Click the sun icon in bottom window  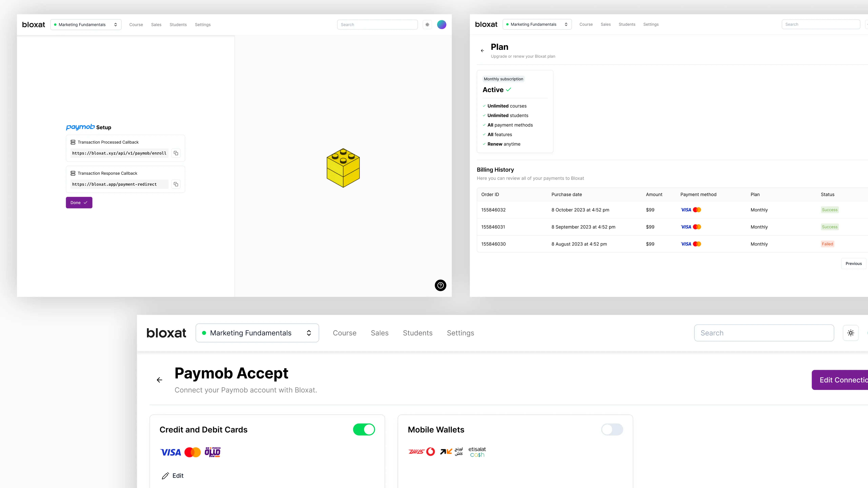[x=851, y=333]
